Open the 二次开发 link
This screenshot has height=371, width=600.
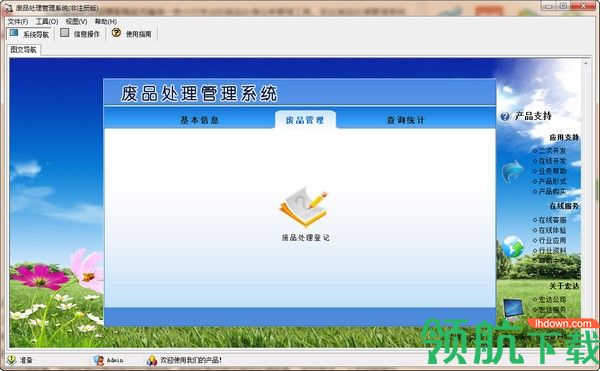552,151
